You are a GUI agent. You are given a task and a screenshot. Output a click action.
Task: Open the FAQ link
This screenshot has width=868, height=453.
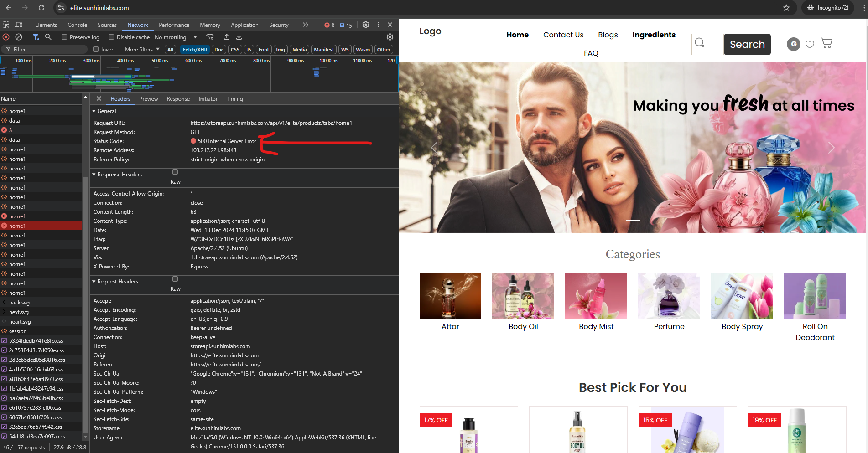point(591,53)
